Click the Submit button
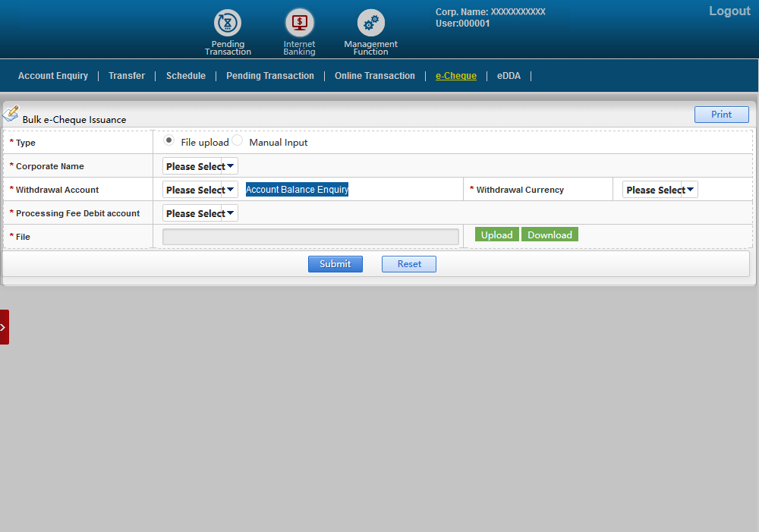The width and height of the screenshot is (759, 532). click(x=335, y=264)
